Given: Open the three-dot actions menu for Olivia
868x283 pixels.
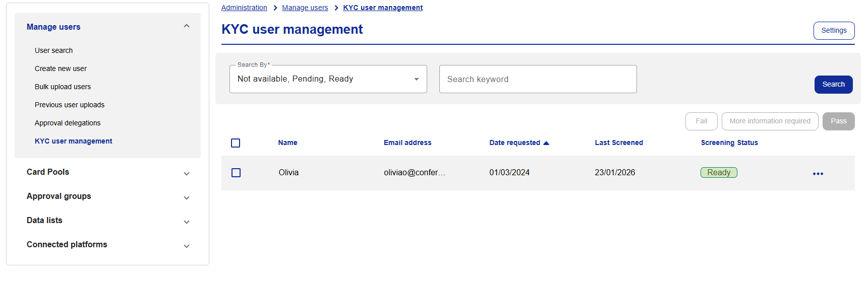Looking at the screenshot, I should click(818, 173).
